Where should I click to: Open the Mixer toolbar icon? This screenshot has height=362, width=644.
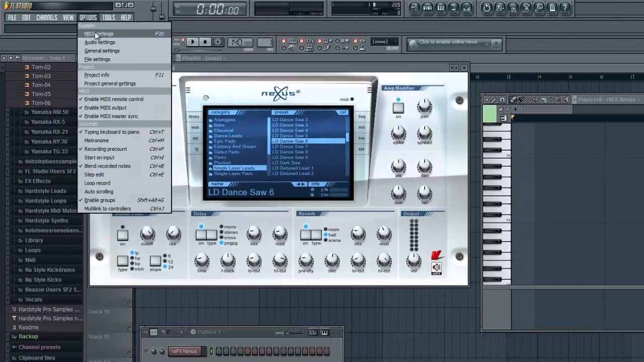(466, 8)
